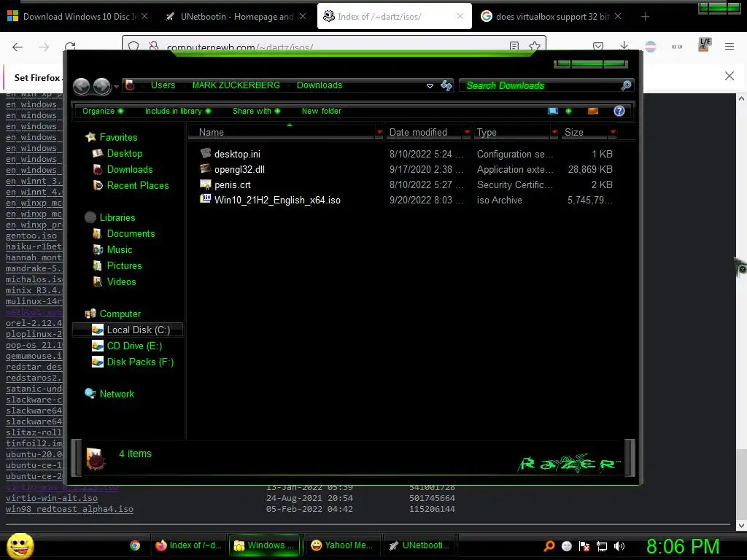This screenshot has height=560, width=747.
Task: Open the Date modified filter dropdown
Action: pos(467,132)
